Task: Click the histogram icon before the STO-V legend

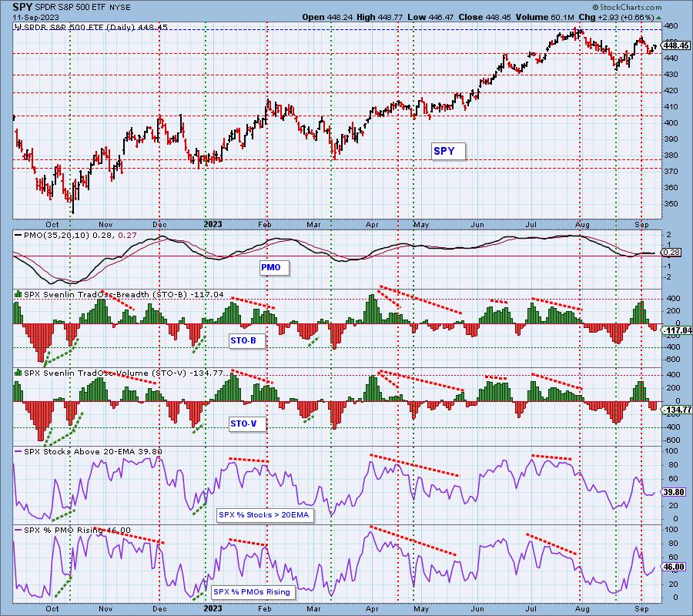Action: pyautogui.click(x=18, y=373)
